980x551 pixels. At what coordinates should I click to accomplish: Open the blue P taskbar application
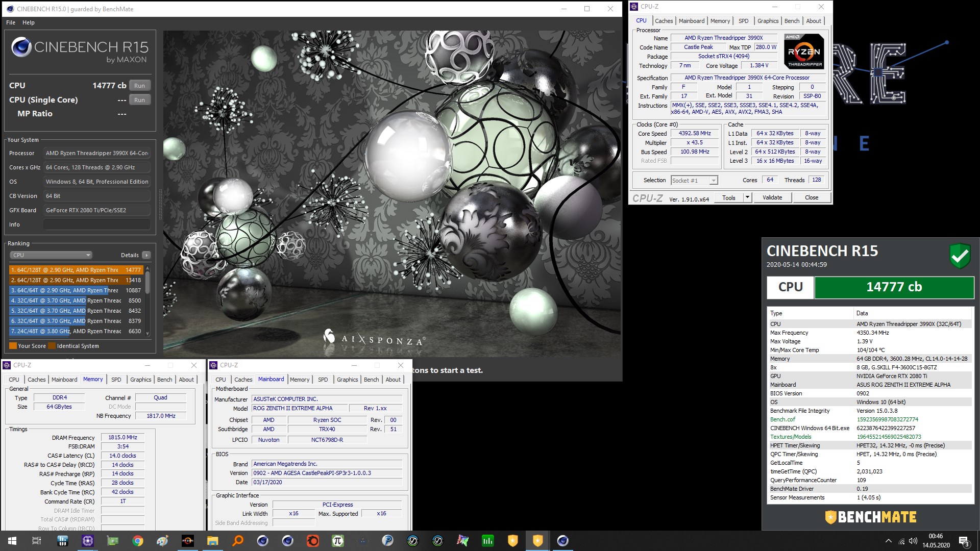click(x=388, y=541)
